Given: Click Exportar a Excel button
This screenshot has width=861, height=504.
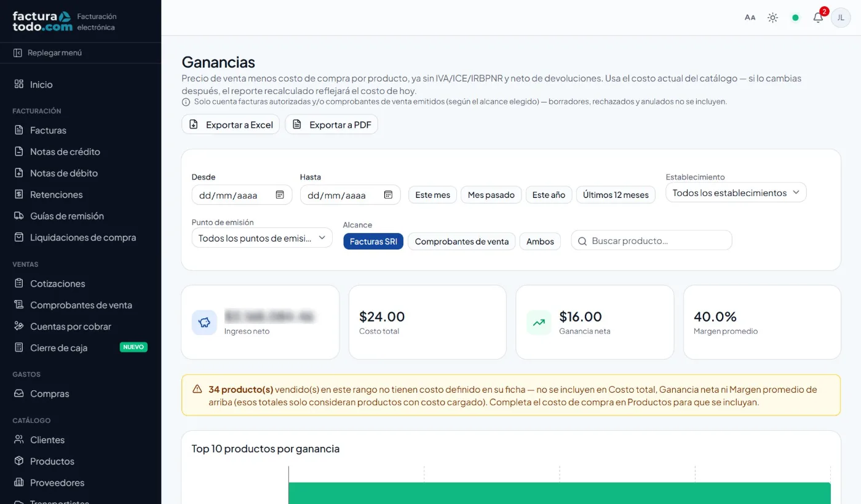Looking at the screenshot, I should pyautogui.click(x=231, y=125).
